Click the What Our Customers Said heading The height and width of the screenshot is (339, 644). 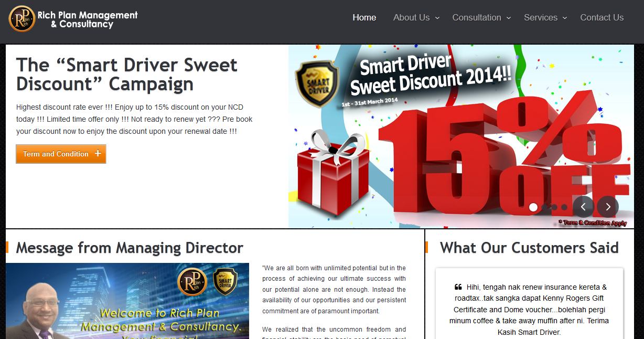click(x=529, y=248)
